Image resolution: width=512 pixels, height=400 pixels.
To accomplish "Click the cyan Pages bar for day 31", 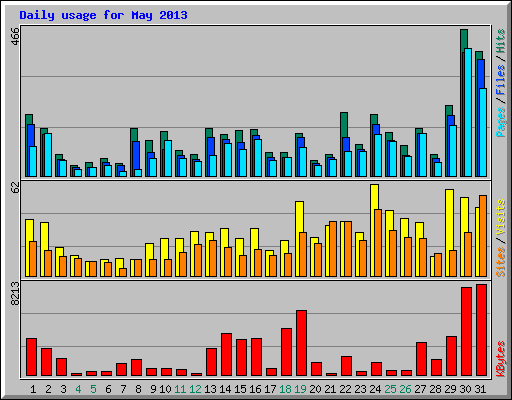I will pyautogui.click(x=483, y=132).
